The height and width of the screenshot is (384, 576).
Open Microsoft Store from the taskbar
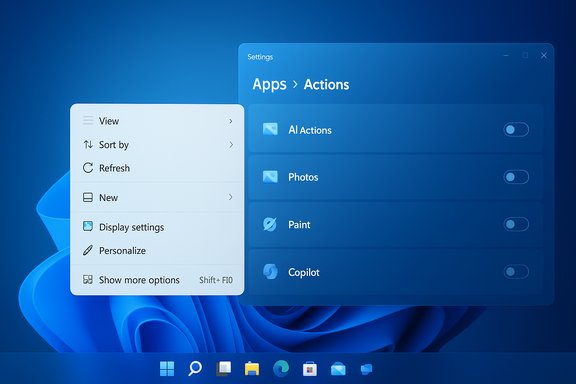click(x=310, y=369)
